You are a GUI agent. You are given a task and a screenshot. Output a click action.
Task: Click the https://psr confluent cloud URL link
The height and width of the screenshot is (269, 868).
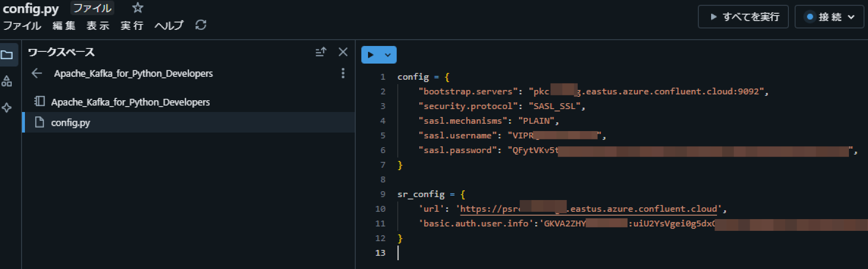(x=588, y=209)
